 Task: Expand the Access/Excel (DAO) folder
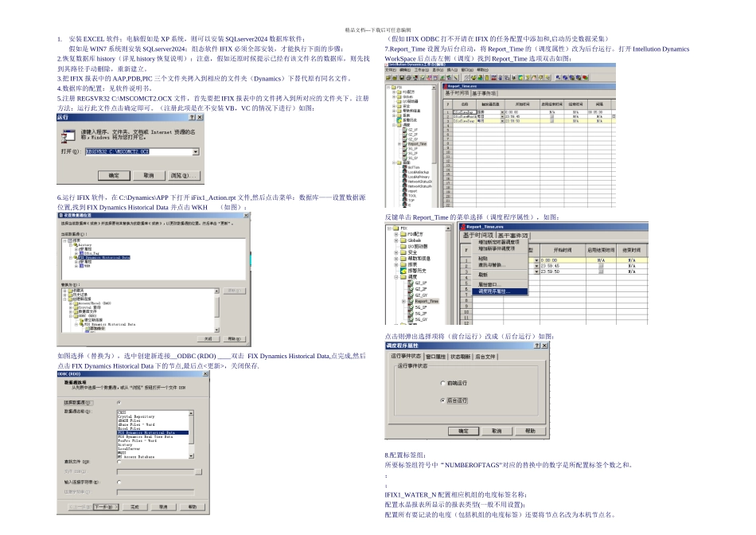point(70,303)
